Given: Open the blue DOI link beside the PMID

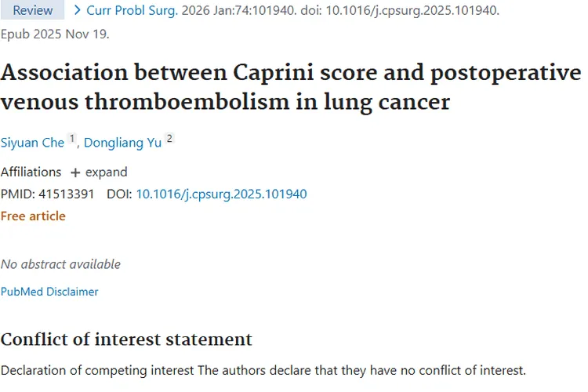Looking at the screenshot, I should pyautogui.click(x=221, y=194).
